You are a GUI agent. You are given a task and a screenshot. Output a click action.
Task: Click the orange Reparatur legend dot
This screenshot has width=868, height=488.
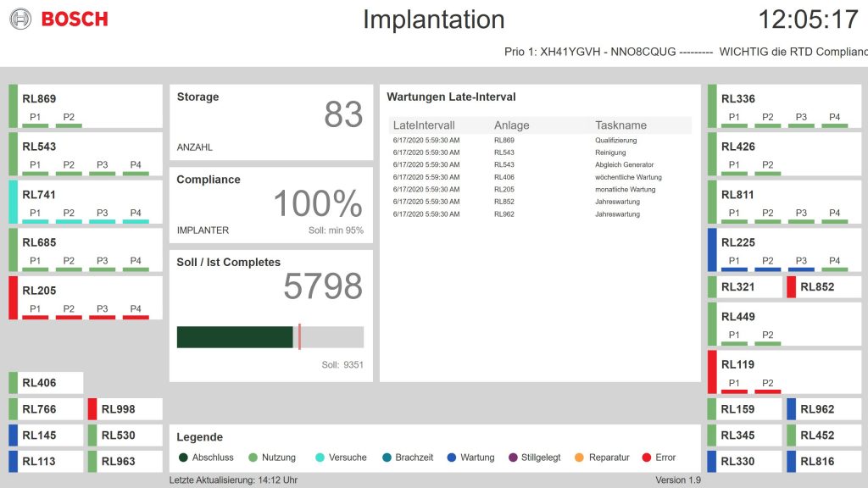580,457
